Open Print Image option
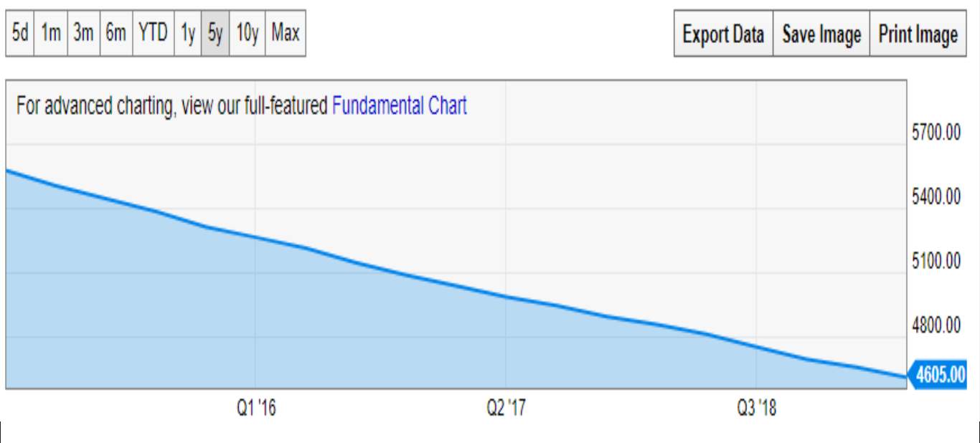Image resolution: width=980 pixels, height=443 pixels. (918, 34)
